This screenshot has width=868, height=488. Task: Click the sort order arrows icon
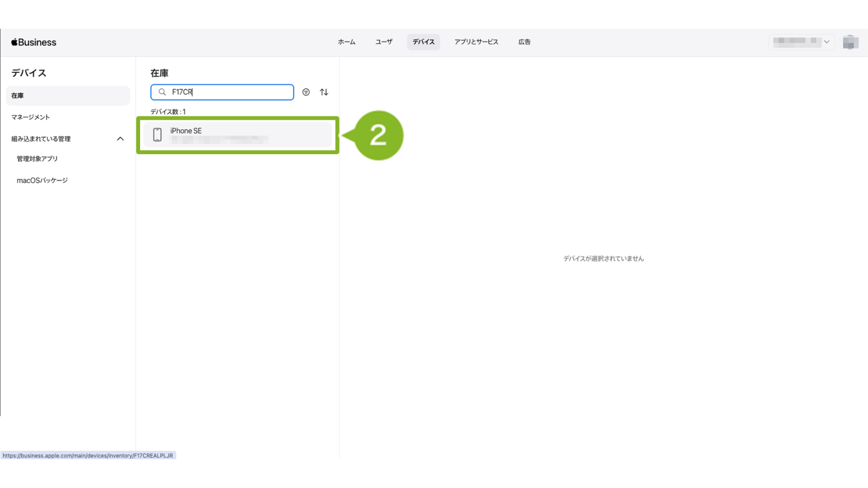pos(324,92)
